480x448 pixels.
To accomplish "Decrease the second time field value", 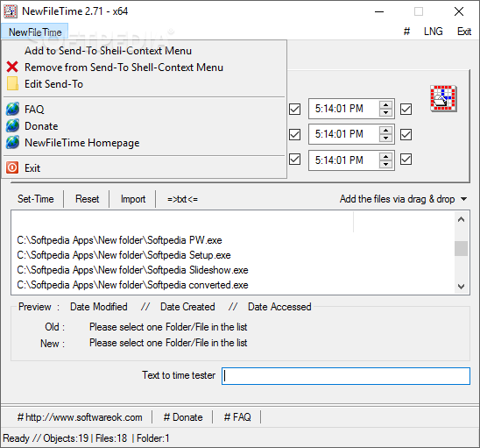I will click(385, 139).
